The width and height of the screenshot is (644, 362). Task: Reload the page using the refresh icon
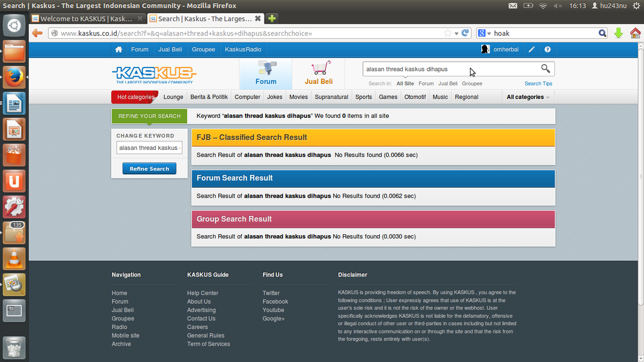point(465,33)
